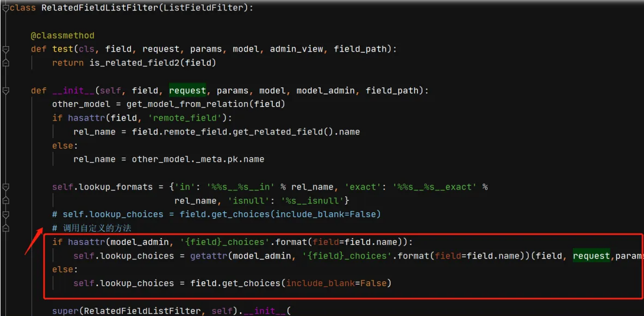Click highlighted request in __init__ signature
Screen dimensions: 644x316
point(187,90)
